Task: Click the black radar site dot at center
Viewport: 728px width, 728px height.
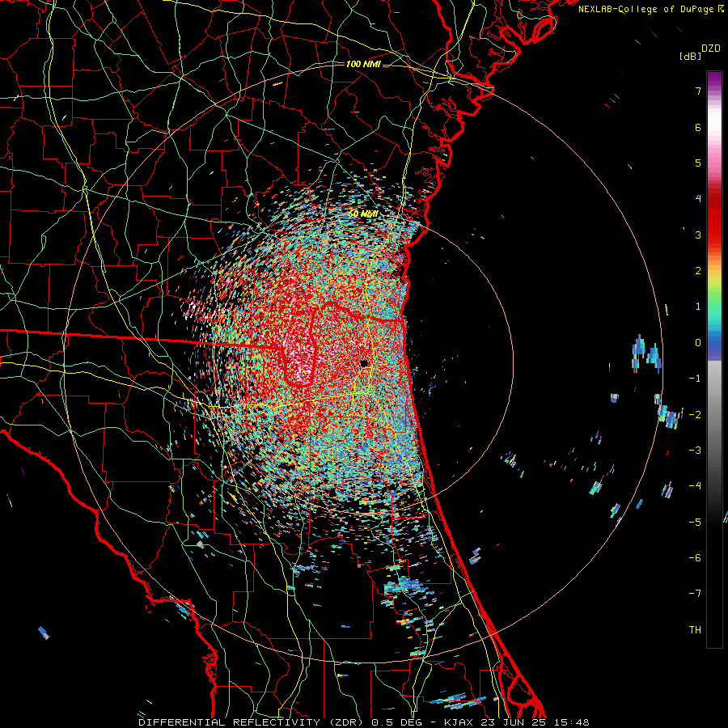Action: pos(365,363)
